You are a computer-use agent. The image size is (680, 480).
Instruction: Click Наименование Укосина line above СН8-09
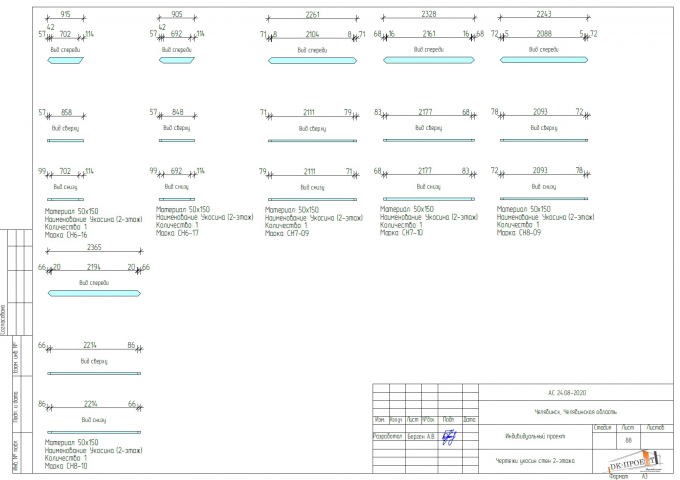pos(546,217)
